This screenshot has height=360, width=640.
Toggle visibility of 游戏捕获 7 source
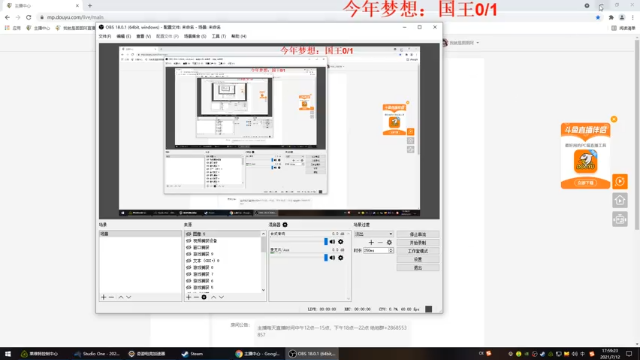(x=189, y=274)
